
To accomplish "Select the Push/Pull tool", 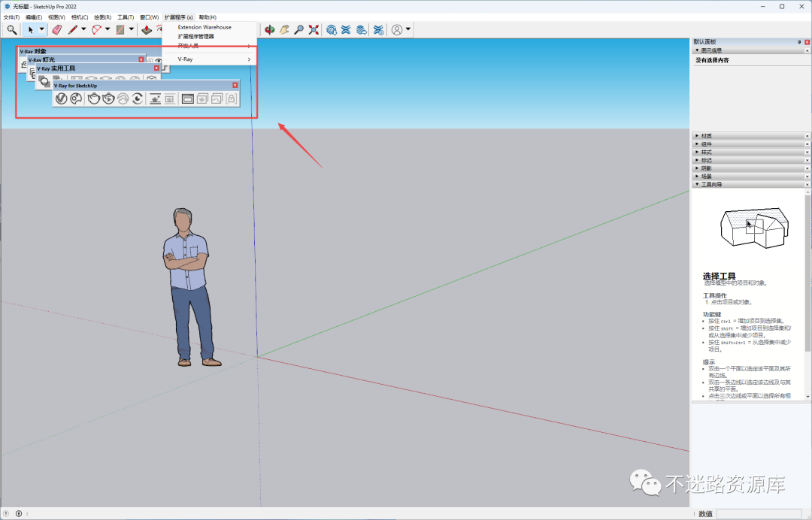I will tap(147, 30).
